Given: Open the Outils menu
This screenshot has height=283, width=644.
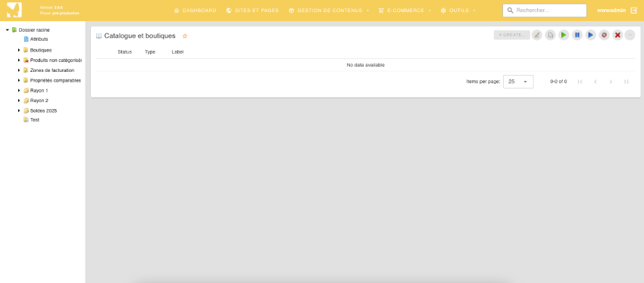Looking at the screenshot, I should tap(458, 11).
